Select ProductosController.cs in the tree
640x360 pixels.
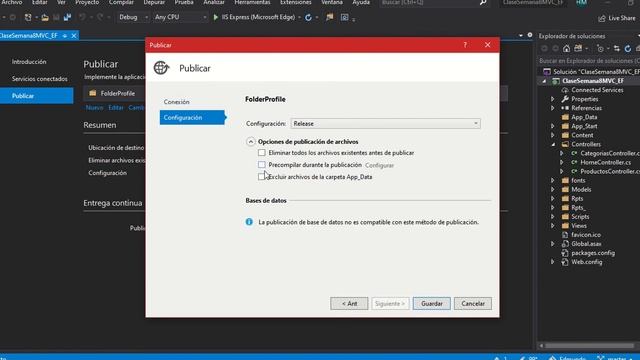point(610,171)
